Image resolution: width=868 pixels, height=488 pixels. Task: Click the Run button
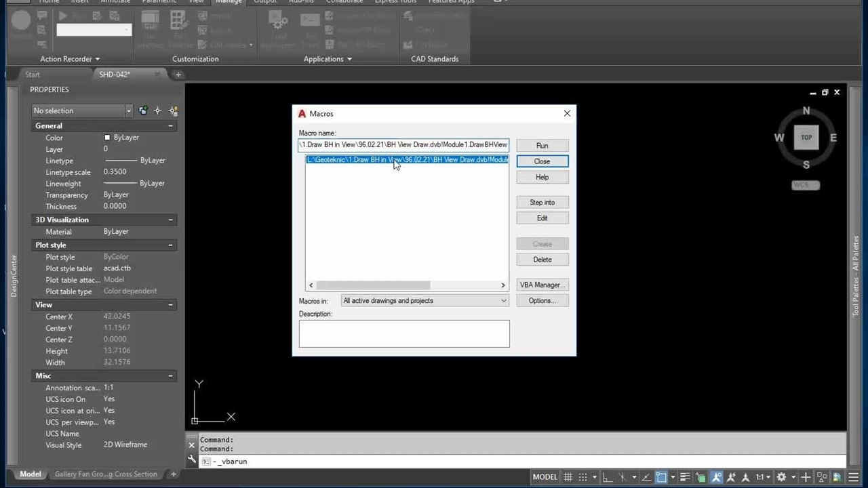(542, 146)
